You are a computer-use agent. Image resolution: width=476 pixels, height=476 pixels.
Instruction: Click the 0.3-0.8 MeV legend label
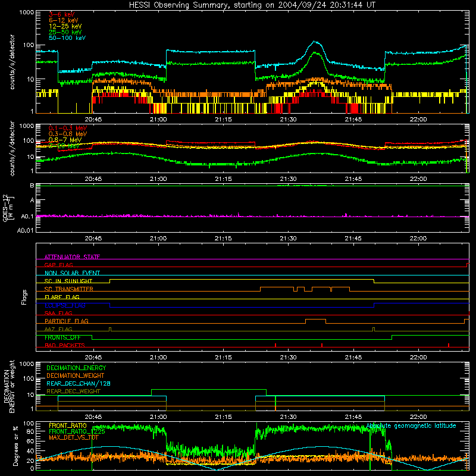tap(68, 134)
